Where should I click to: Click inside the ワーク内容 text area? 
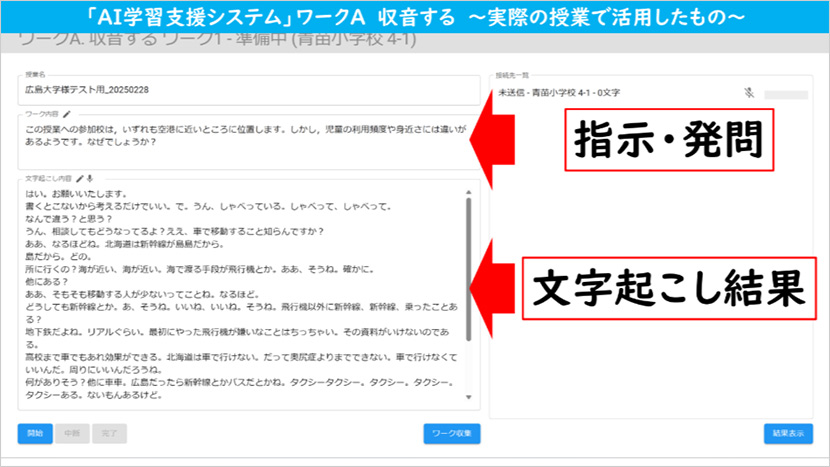[x=249, y=142]
